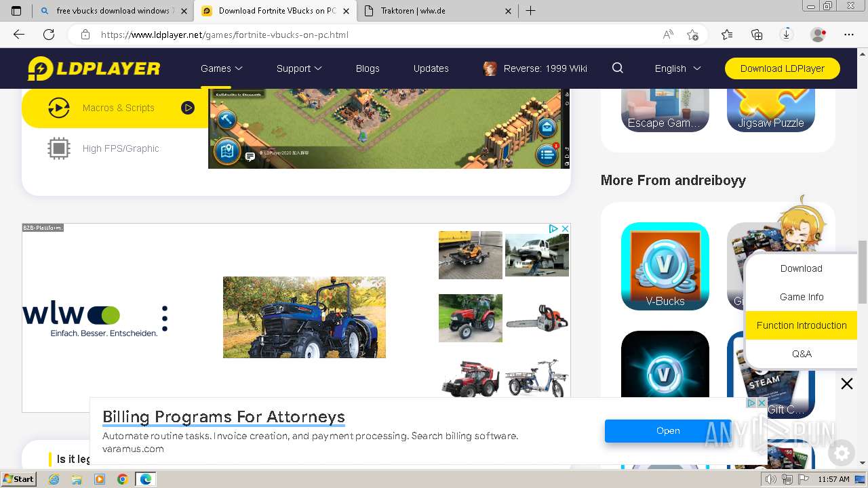The width and height of the screenshot is (868, 488).
Task: Open the Favorites list icon
Action: point(727,35)
